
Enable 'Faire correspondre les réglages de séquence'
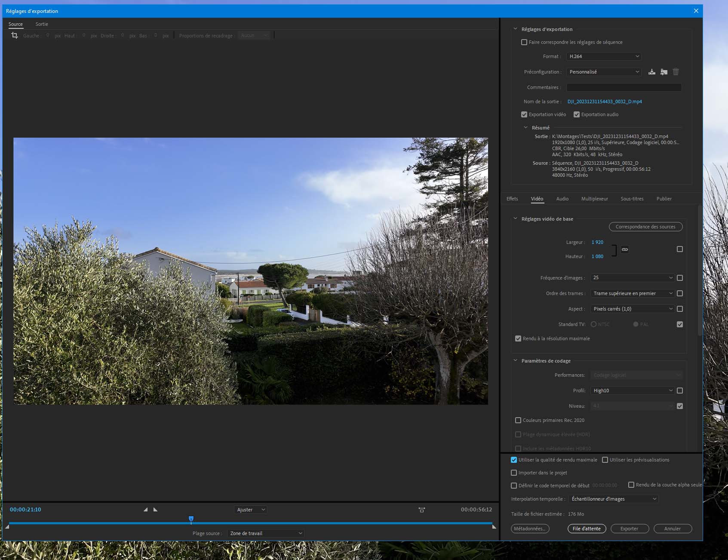pyautogui.click(x=524, y=42)
